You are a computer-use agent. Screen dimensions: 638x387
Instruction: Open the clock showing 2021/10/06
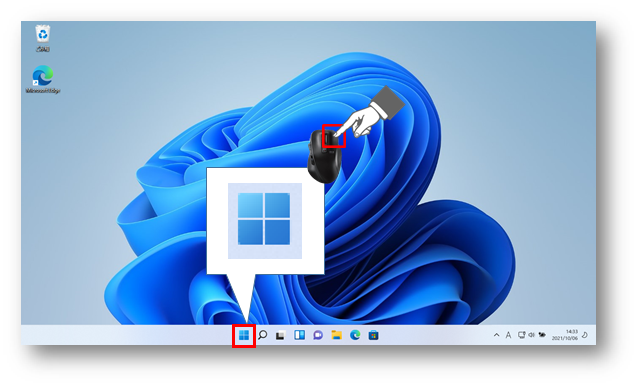565,335
